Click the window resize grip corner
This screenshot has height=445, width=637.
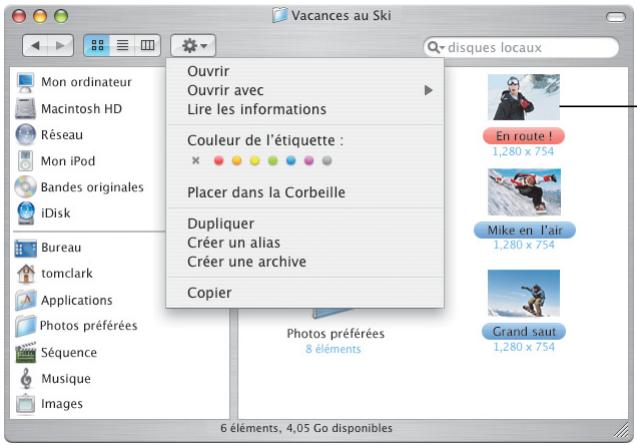click(x=621, y=430)
